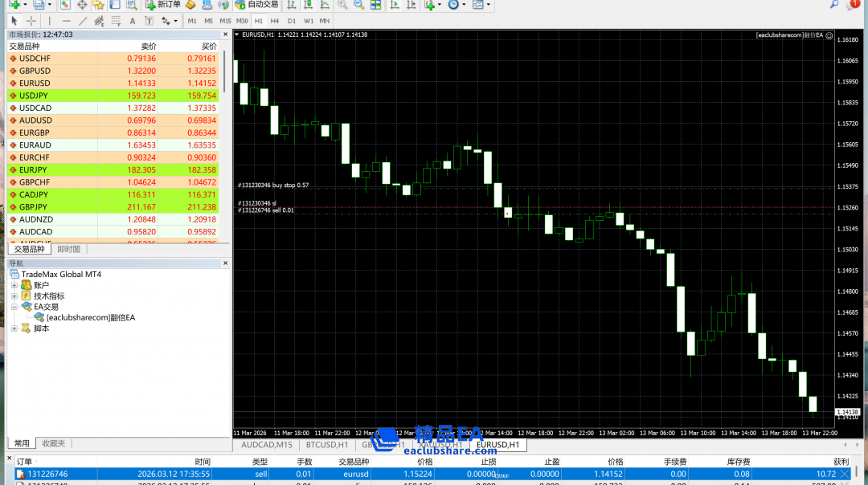
Task: Open the periodicity clock dropdown arrow
Action: [465, 5]
